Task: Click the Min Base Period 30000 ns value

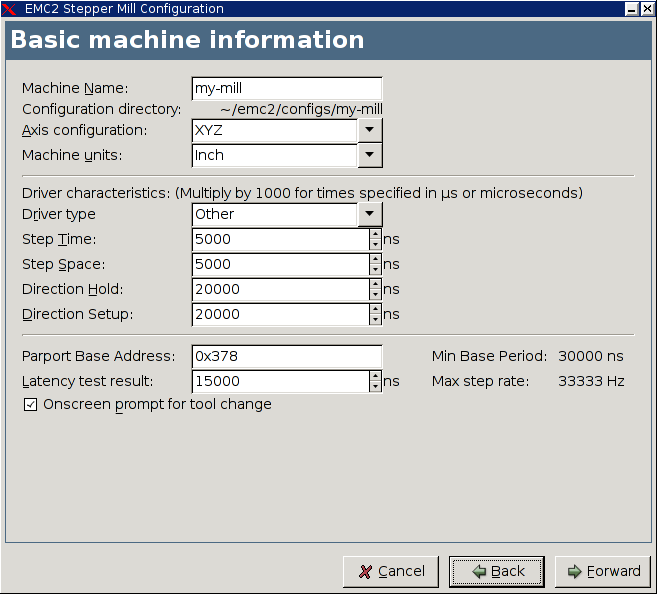Action: click(591, 356)
